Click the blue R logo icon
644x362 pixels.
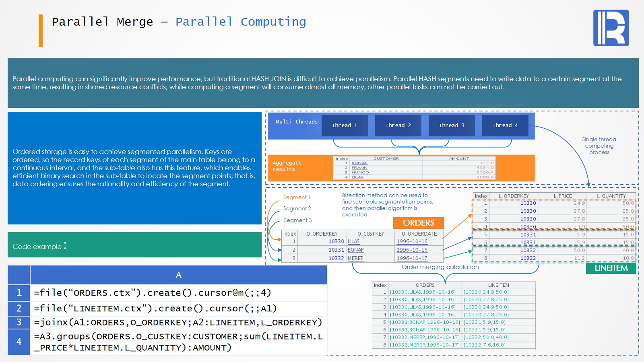[611, 28]
